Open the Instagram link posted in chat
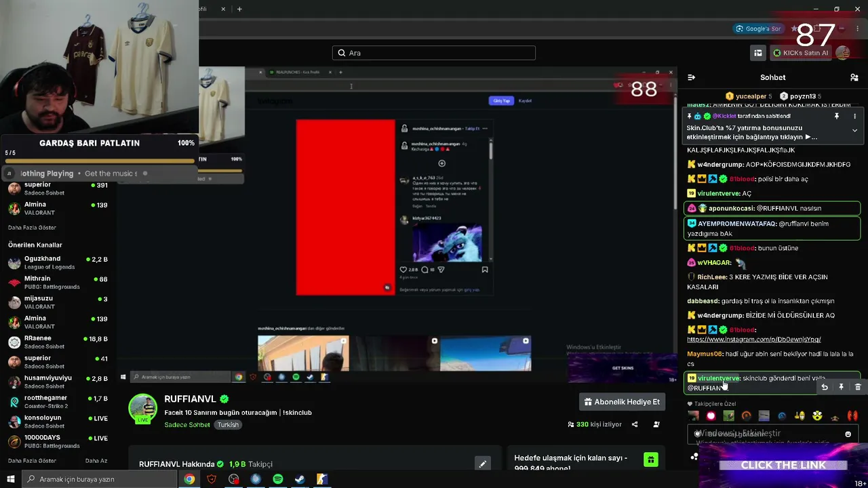Image resolution: width=868 pixels, height=488 pixels. [x=753, y=340]
